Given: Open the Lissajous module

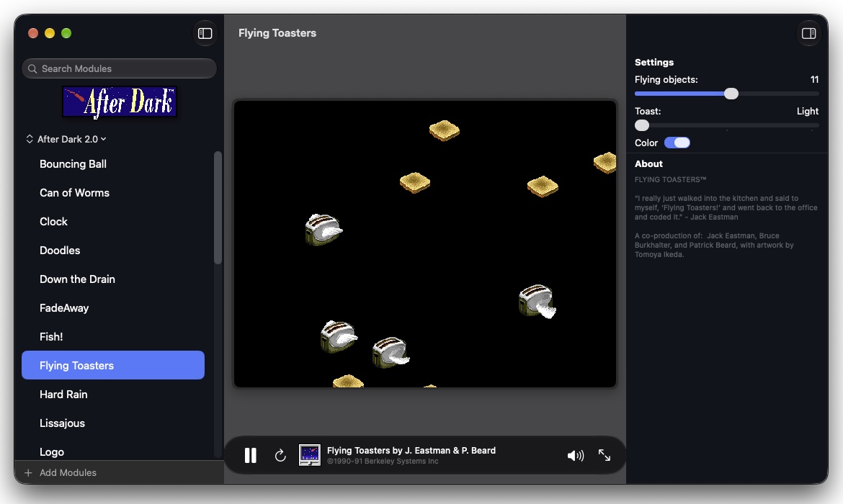Looking at the screenshot, I should (x=113, y=423).
